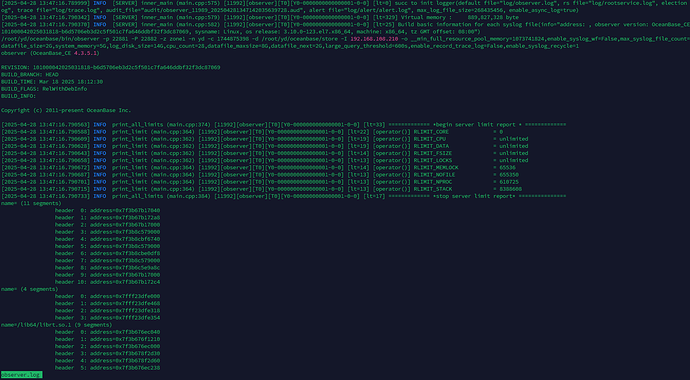Click the highlighted observer.log file name at bottom
Screen dimensions: 690x380
tap(22, 375)
